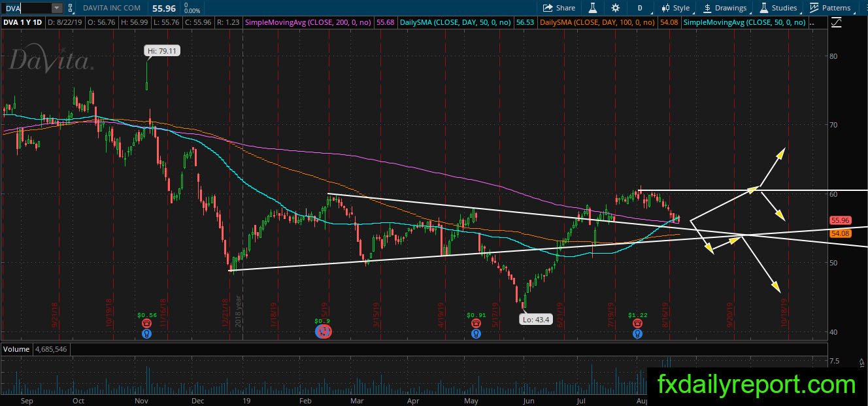This screenshot has width=868, height=406.
Task: Click the 3/15/19 expiration date marker
Action: [x=378, y=314]
